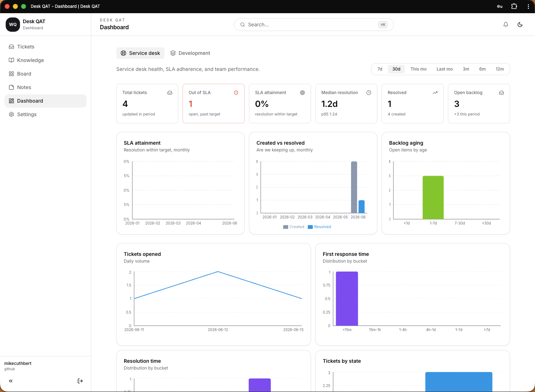This screenshot has height=392, width=535.
Task: Switch to Service desk tab
Action: coord(140,53)
